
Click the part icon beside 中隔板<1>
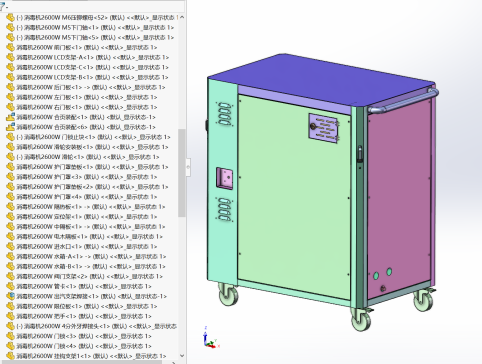pyautogui.click(x=10, y=227)
